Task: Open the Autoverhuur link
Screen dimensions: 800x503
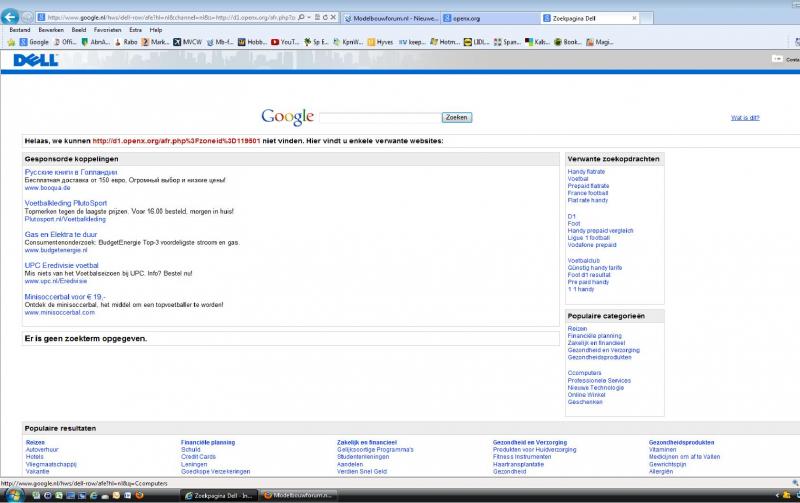Action: tap(42, 450)
